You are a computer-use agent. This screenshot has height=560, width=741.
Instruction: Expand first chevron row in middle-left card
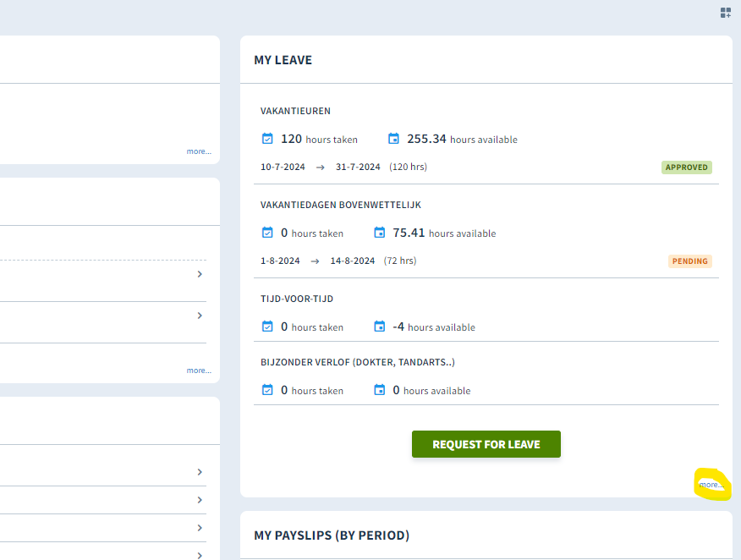[200, 274]
